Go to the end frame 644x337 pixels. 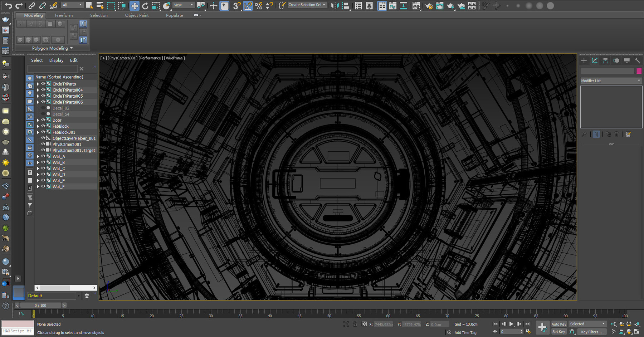[x=528, y=324]
